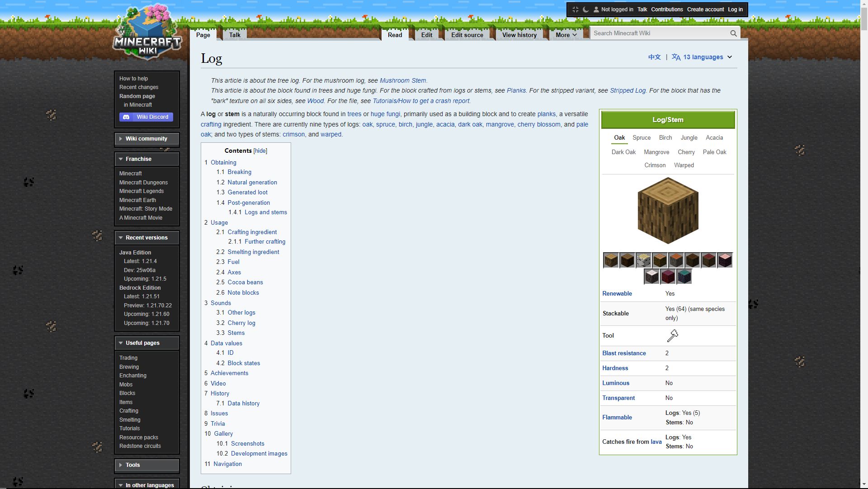Click the large oak log image

pyautogui.click(x=668, y=211)
